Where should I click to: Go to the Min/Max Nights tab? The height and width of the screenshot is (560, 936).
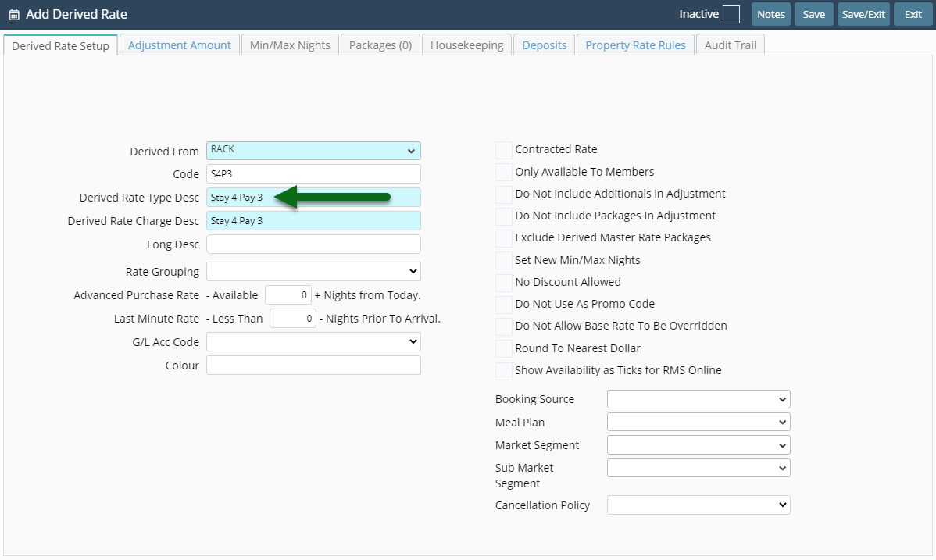(x=290, y=45)
